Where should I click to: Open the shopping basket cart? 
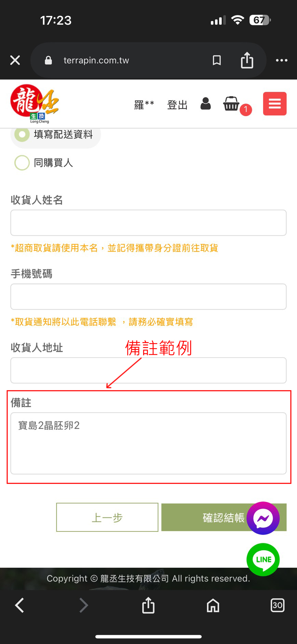point(231,104)
